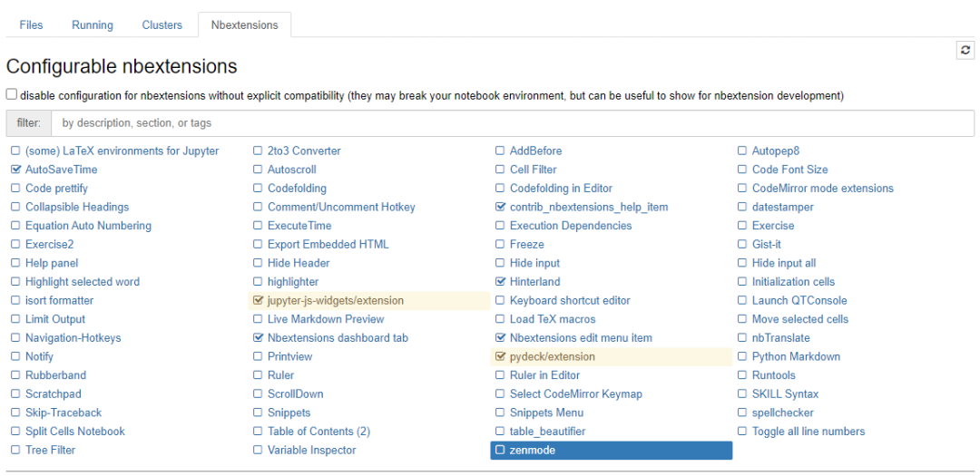Click the spellchecker extension link
The image size is (980, 476).
782,413
